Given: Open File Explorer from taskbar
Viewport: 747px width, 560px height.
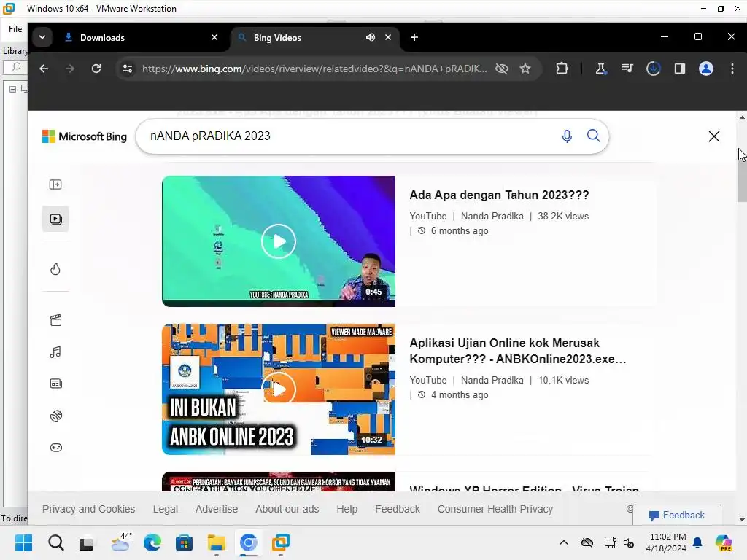Looking at the screenshot, I should pyautogui.click(x=216, y=542).
